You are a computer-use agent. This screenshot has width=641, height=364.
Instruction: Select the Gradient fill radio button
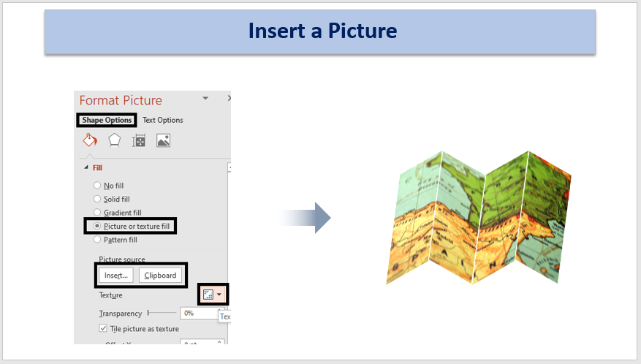(x=97, y=212)
